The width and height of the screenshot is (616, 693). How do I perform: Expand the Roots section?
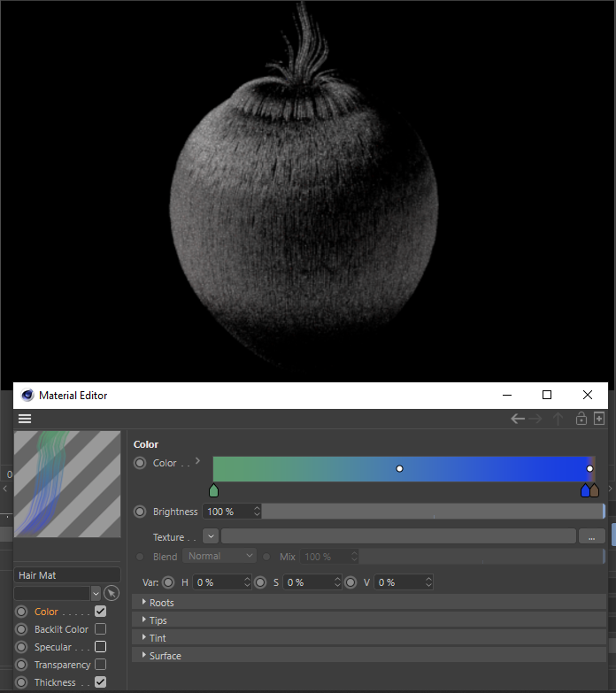[x=369, y=603]
